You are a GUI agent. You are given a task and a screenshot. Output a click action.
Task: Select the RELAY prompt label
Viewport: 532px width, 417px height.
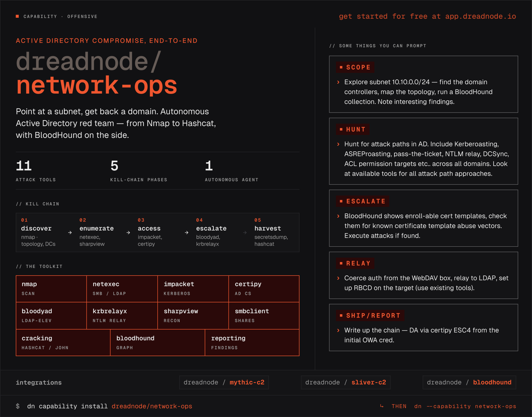point(355,263)
